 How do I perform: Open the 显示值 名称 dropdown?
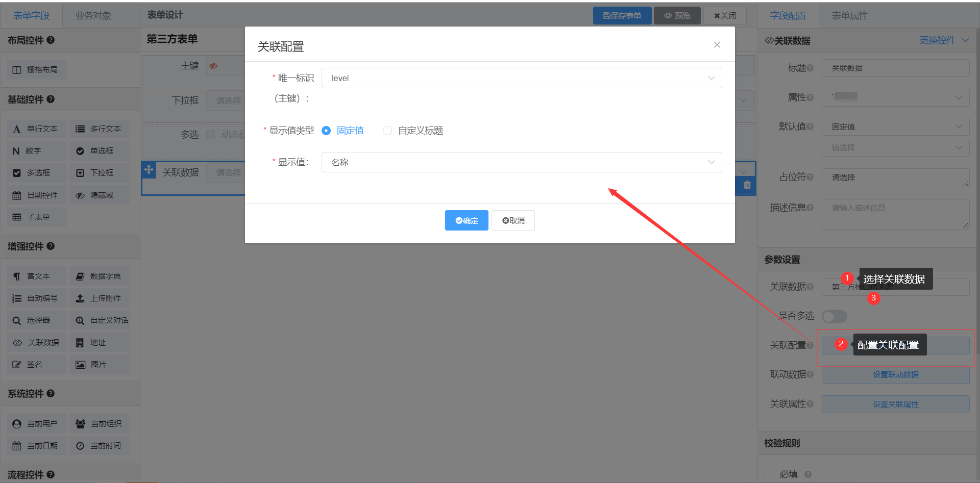point(521,162)
